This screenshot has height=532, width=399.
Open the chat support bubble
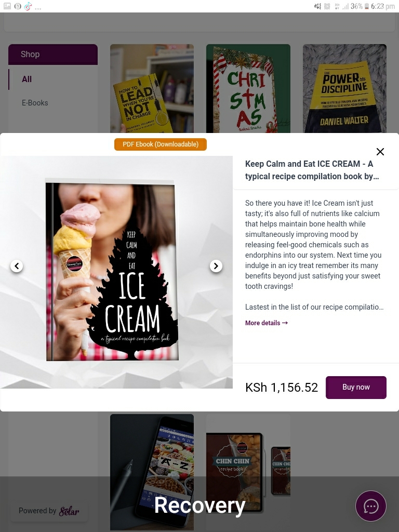pos(371,506)
